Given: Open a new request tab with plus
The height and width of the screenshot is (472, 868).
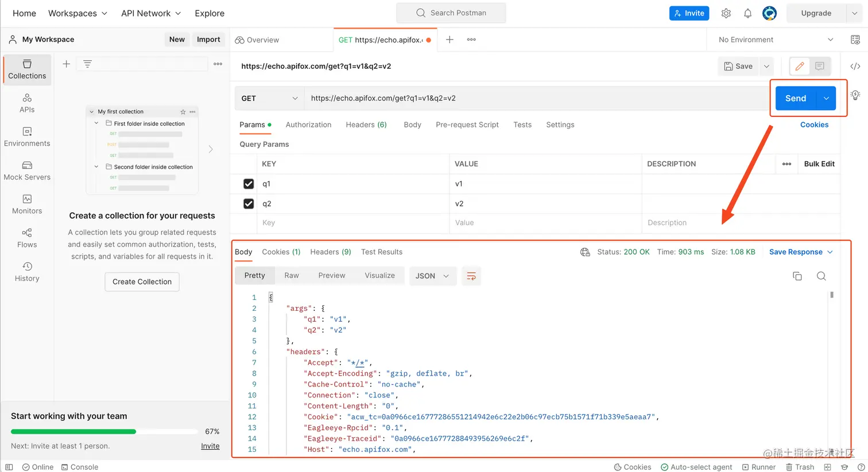Looking at the screenshot, I should (x=449, y=40).
